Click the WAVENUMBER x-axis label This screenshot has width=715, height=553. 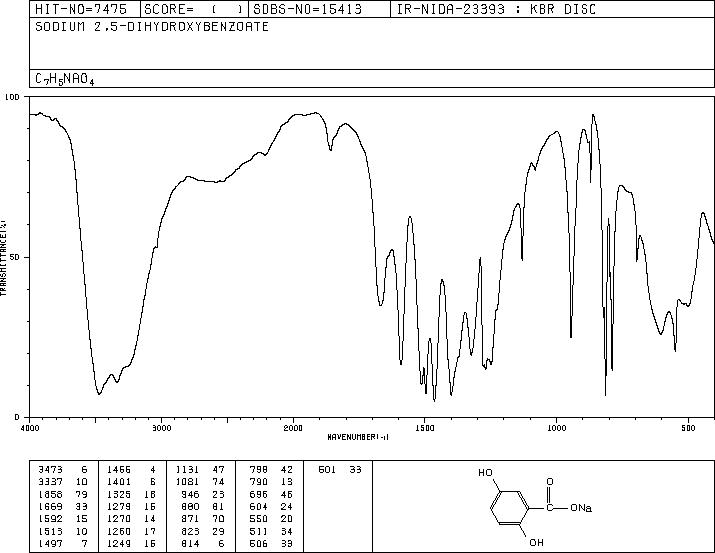click(358, 437)
